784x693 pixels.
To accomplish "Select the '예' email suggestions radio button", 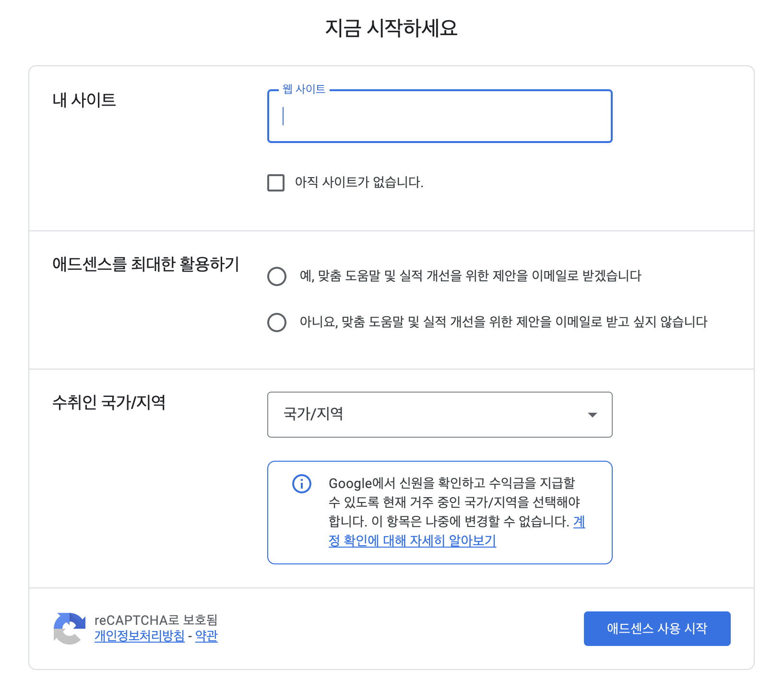I will point(277,276).
